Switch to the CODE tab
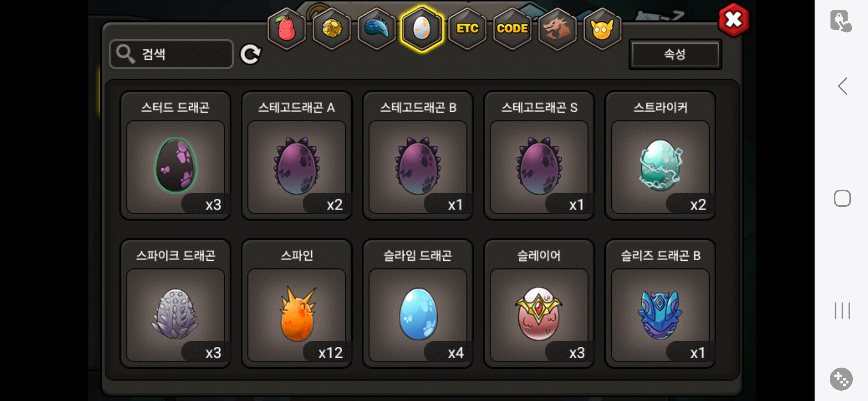 (512, 29)
